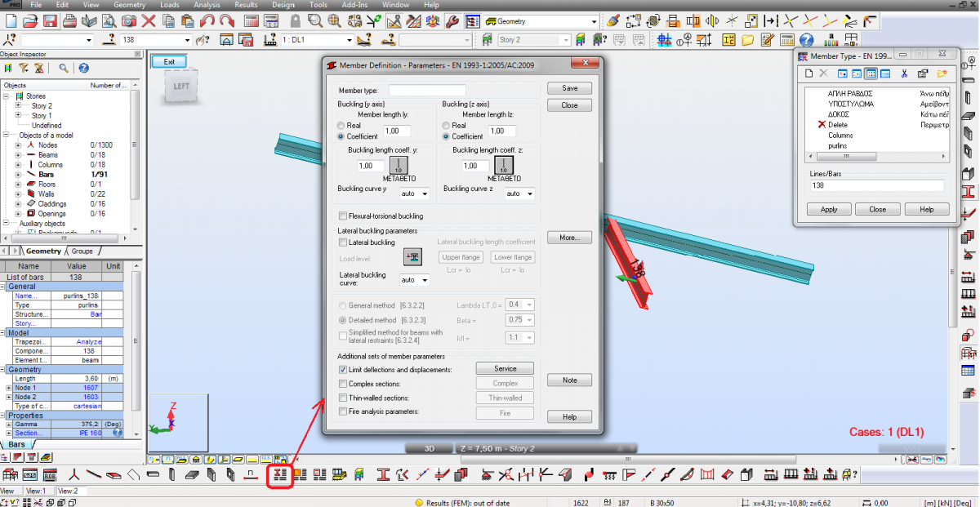Click the More... button

(569, 238)
